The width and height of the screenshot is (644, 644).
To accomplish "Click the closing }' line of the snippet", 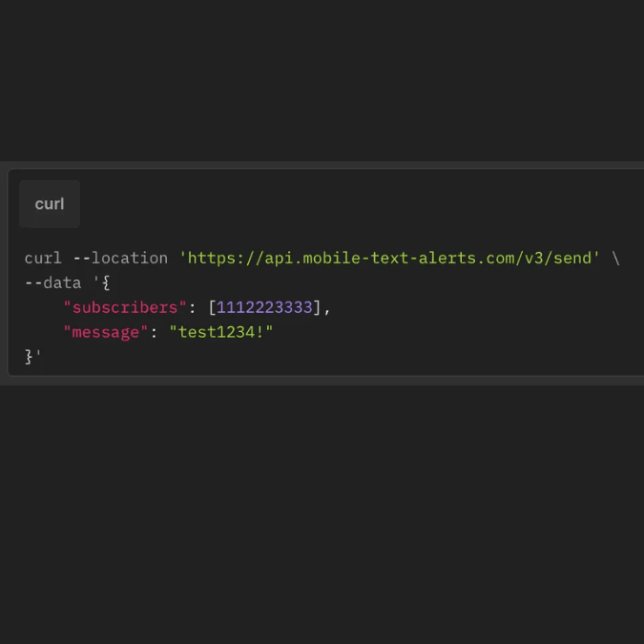I will click(32, 357).
